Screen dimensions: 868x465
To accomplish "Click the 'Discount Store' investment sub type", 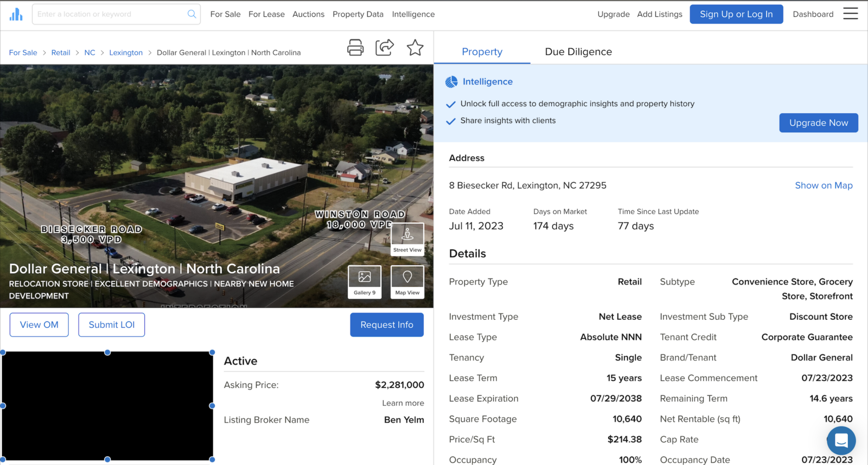I will click(821, 317).
